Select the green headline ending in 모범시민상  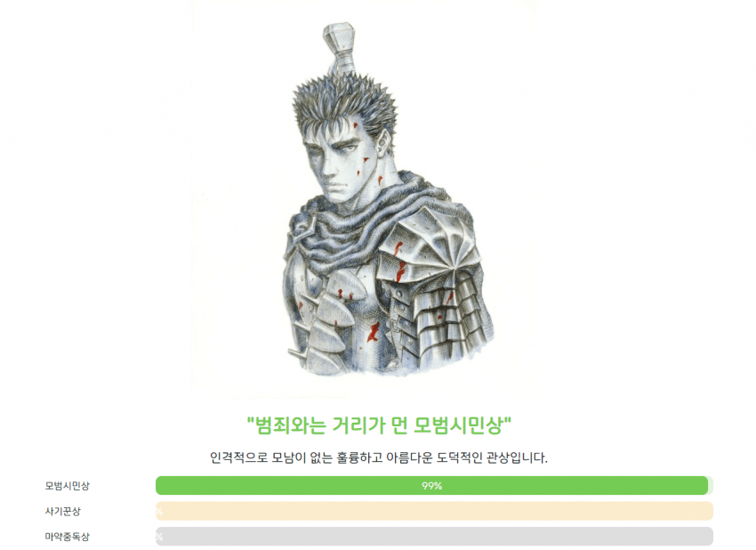pos(379,425)
